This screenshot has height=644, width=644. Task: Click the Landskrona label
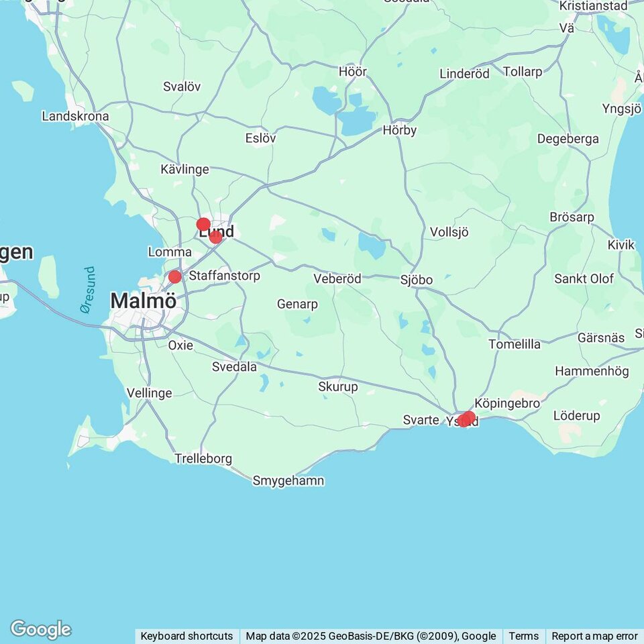click(76, 116)
